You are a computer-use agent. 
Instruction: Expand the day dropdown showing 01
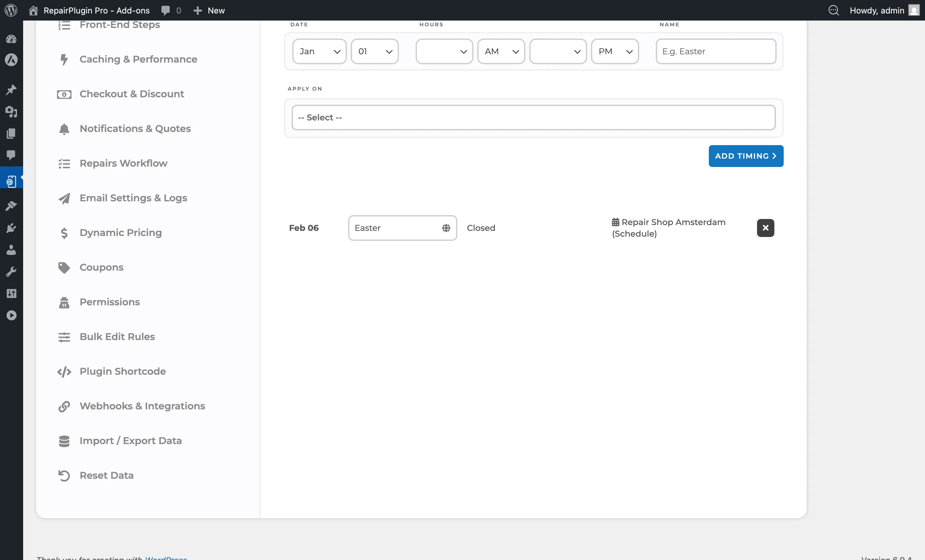pos(374,51)
